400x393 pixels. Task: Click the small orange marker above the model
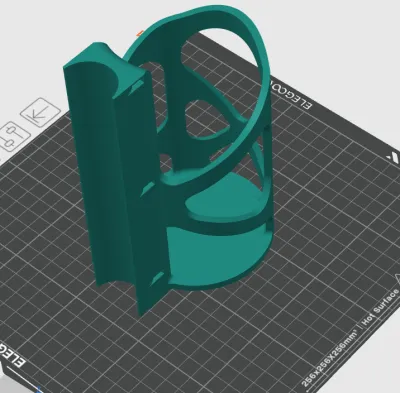140,33
